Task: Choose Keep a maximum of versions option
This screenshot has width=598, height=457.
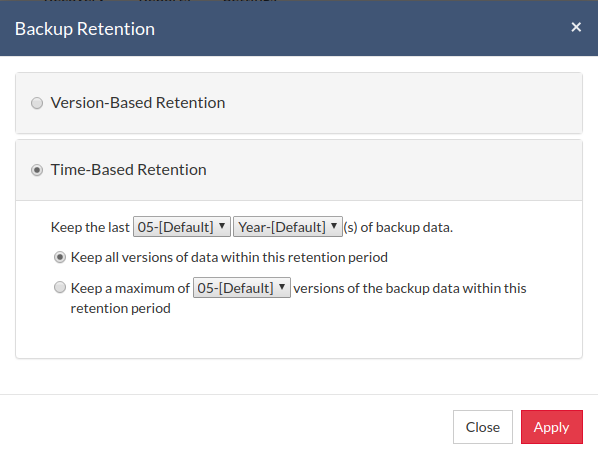Action: pyautogui.click(x=60, y=287)
